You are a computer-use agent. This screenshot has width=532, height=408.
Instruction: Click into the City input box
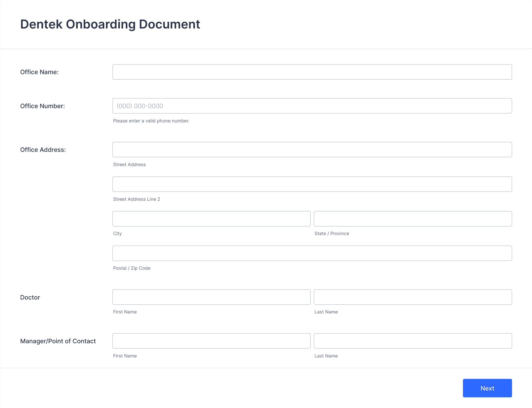pyautogui.click(x=211, y=219)
